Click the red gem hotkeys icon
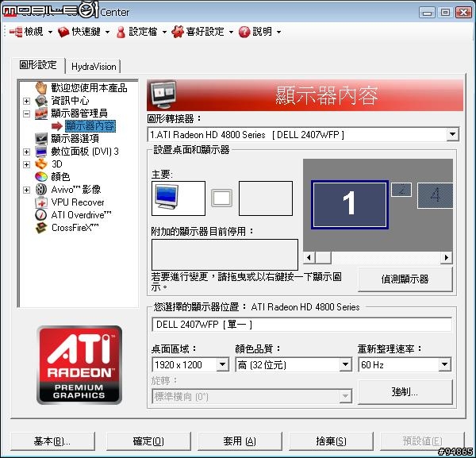 coord(63,32)
